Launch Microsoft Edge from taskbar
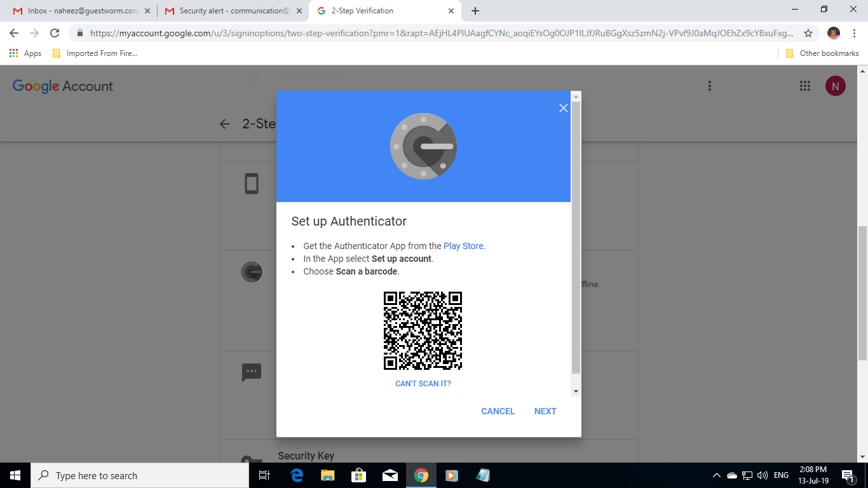This screenshot has width=868, height=488. pos(297,475)
